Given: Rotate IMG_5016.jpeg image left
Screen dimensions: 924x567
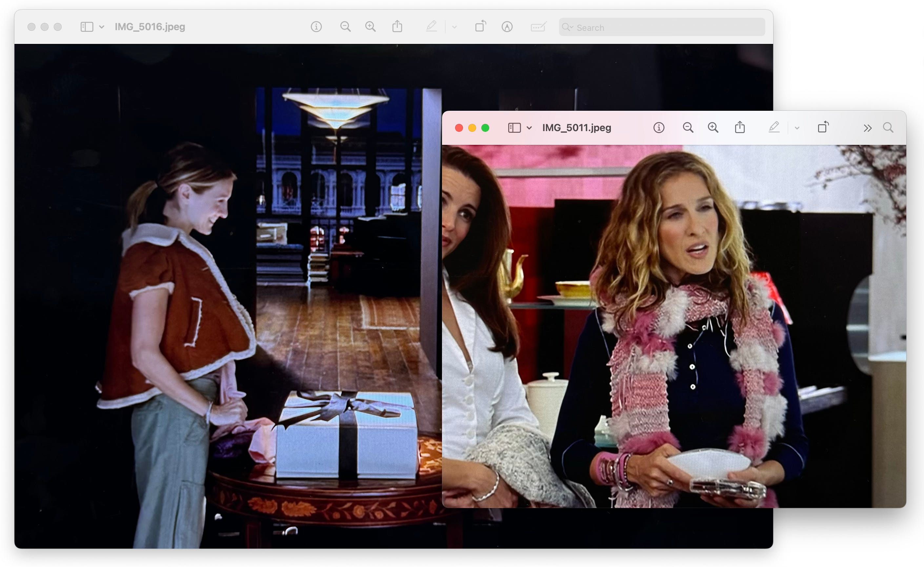Looking at the screenshot, I should (481, 26).
